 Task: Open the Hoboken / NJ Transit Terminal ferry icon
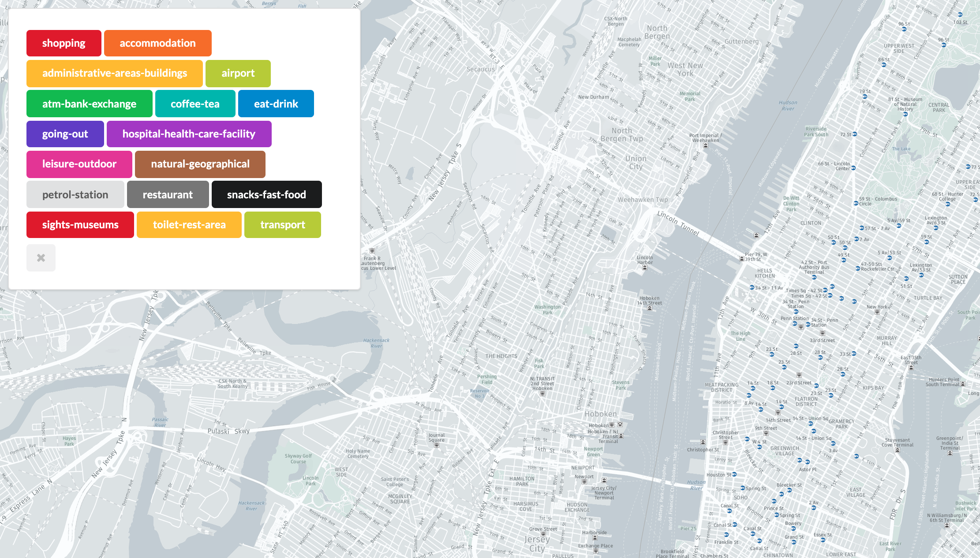click(621, 437)
